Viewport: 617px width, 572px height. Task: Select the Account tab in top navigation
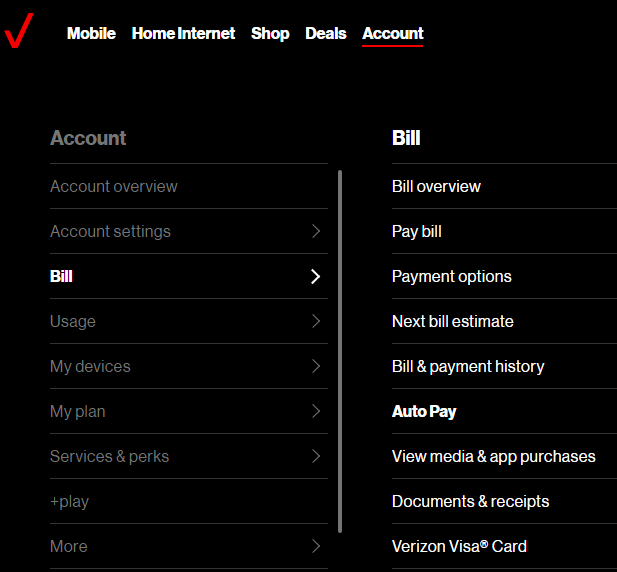pos(393,33)
